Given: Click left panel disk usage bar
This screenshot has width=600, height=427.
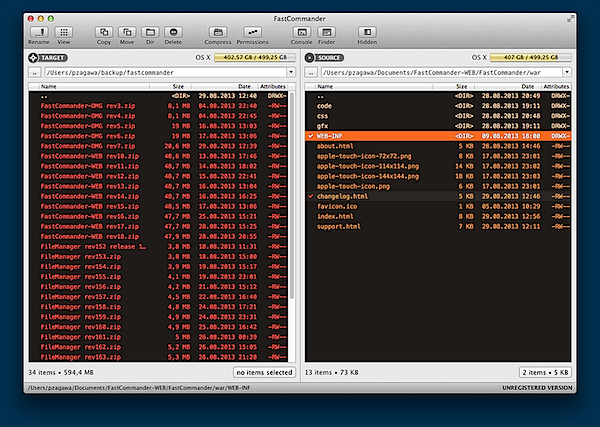Looking at the screenshot, I should click(x=255, y=57).
